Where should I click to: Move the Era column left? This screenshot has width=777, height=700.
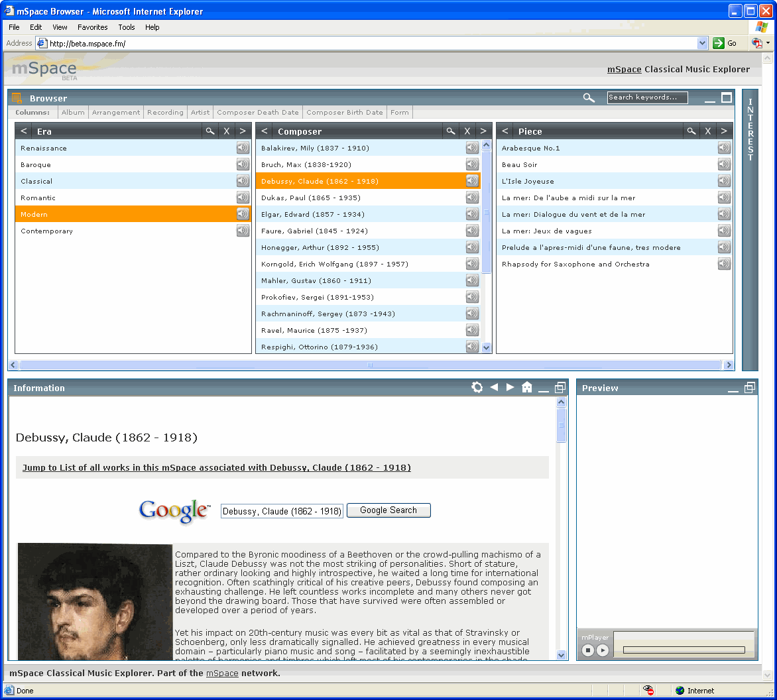pyautogui.click(x=24, y=131)
